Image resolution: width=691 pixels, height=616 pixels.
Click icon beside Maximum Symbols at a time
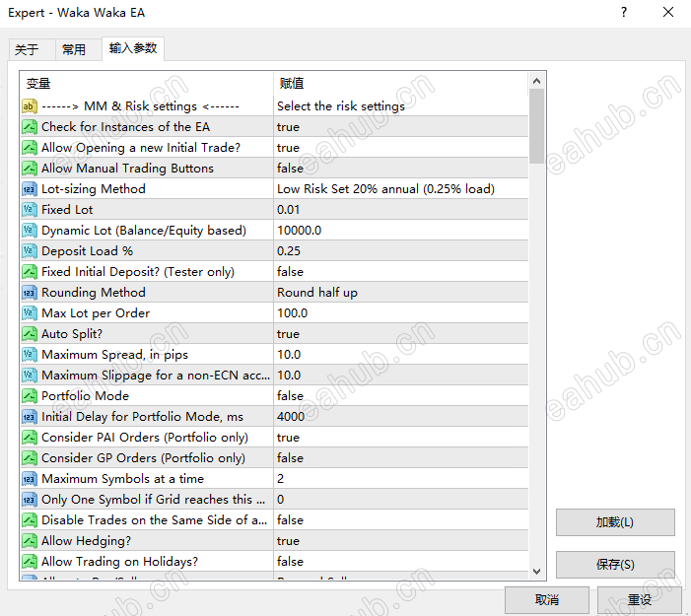[30, 479]
